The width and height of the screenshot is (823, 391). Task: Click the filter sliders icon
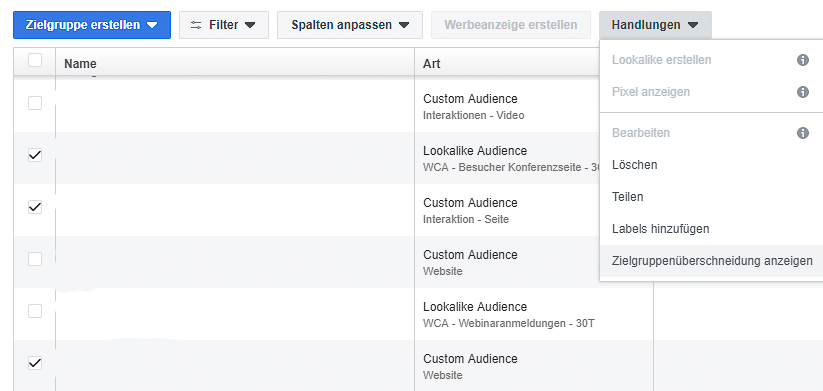pyautogui.click(x=196, y=25)
